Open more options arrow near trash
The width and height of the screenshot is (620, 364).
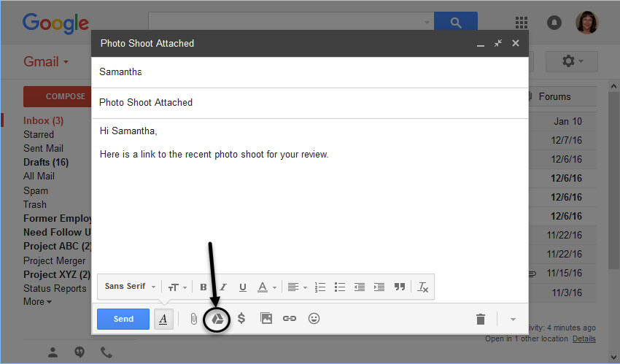(513, 320)
